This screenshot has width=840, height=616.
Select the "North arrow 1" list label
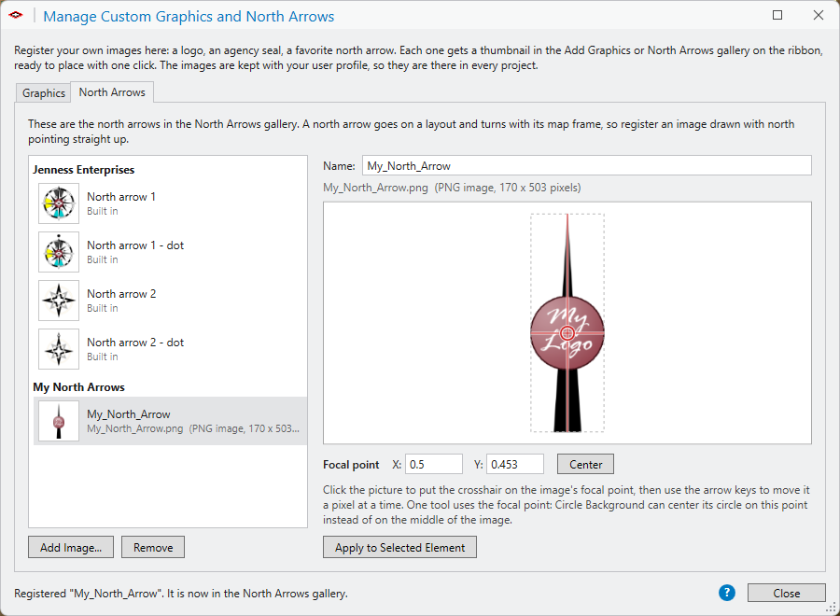[x=121, y=197]
